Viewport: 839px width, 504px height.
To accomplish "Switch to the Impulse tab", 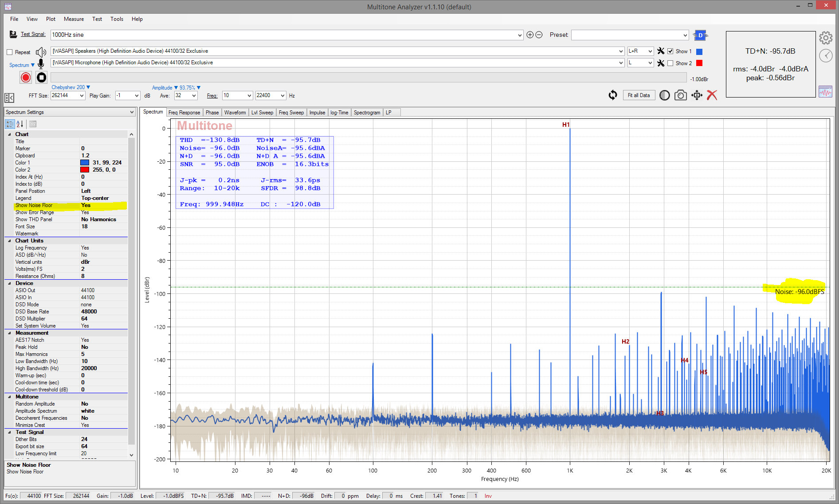I will (x=317, y=113).
